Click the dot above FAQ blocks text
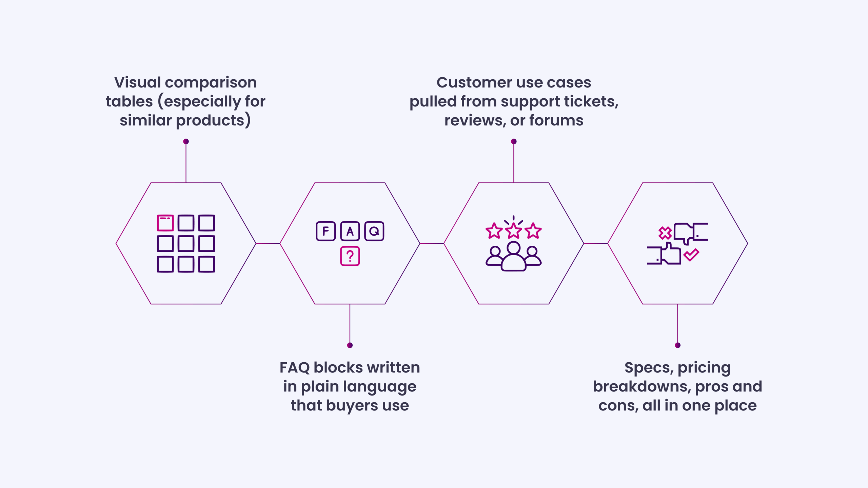 (x=350, y=345)
